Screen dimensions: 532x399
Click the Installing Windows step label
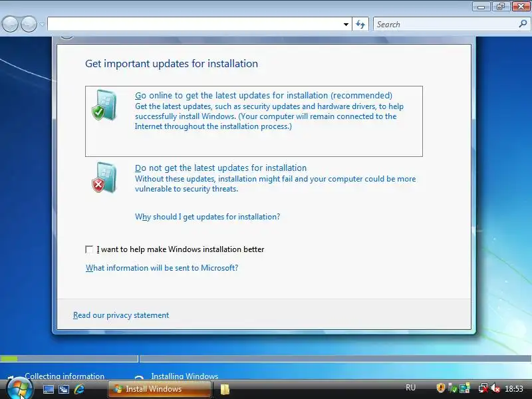[185, 376]
